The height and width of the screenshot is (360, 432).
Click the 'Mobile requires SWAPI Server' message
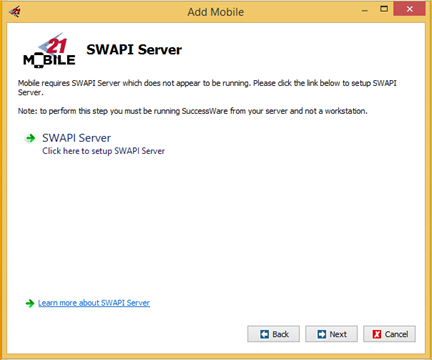click(x=207, y=88)
